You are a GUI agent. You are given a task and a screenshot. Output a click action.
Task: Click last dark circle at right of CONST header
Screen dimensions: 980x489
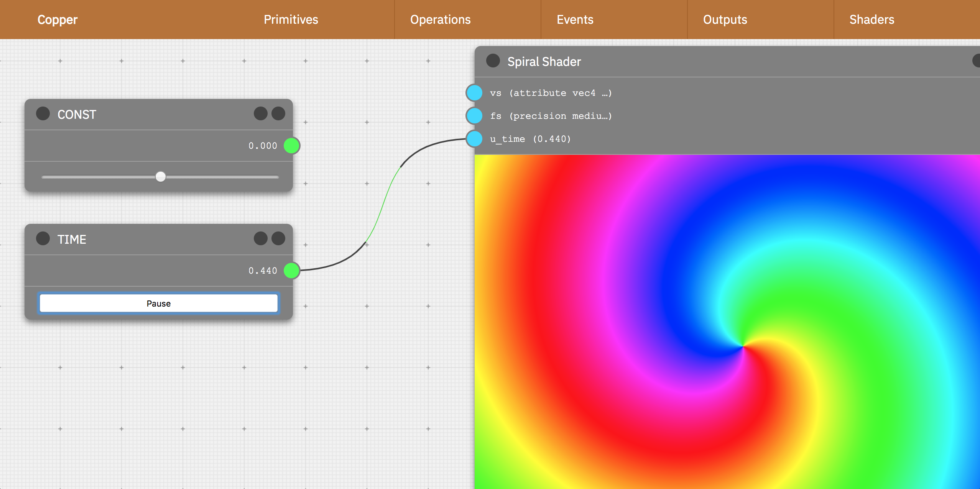click(x=278, y=113)
